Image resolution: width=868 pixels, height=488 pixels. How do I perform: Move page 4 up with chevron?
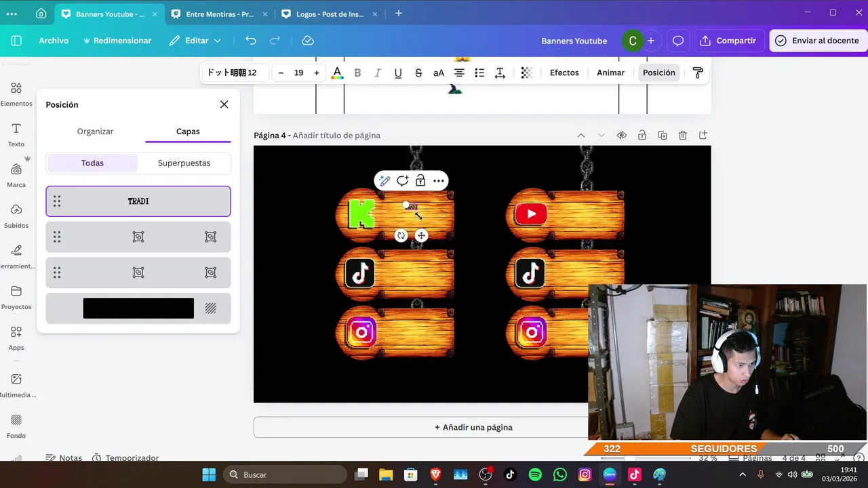point(581,136)
